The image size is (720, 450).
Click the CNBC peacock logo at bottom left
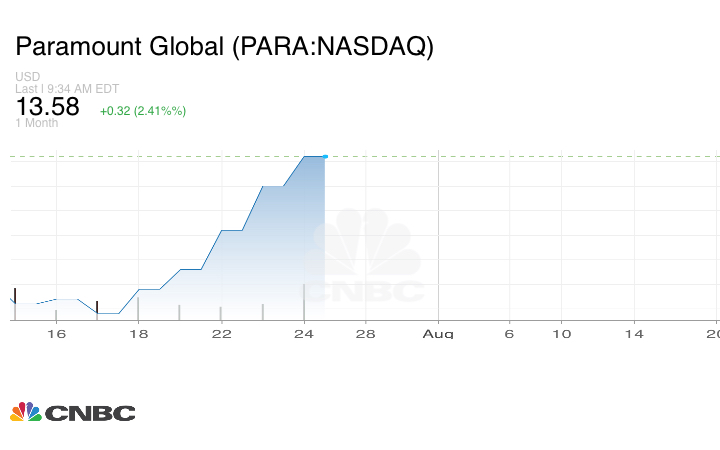pyautogui.click(x=72, y=412)
